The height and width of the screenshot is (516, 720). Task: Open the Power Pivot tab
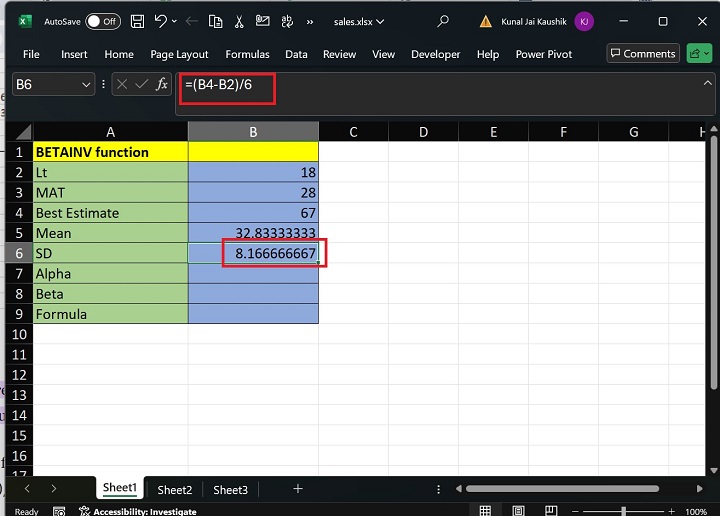point(544,54)
